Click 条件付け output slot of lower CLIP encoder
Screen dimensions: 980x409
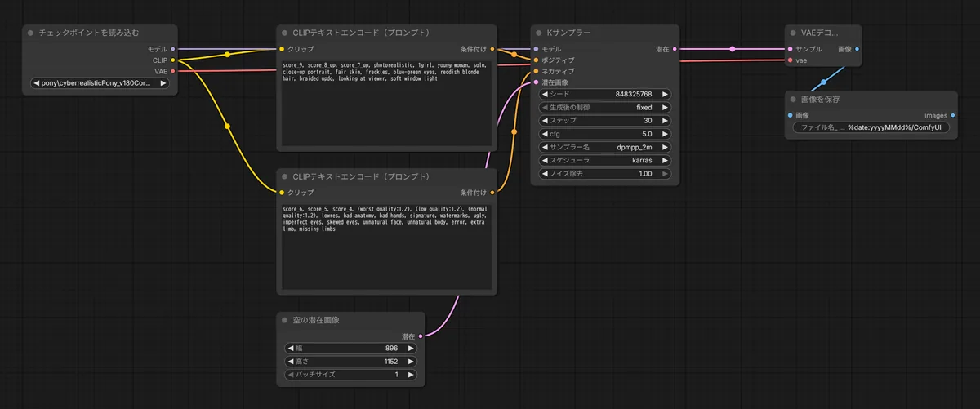pyautogui.click(x=492, y=193)
